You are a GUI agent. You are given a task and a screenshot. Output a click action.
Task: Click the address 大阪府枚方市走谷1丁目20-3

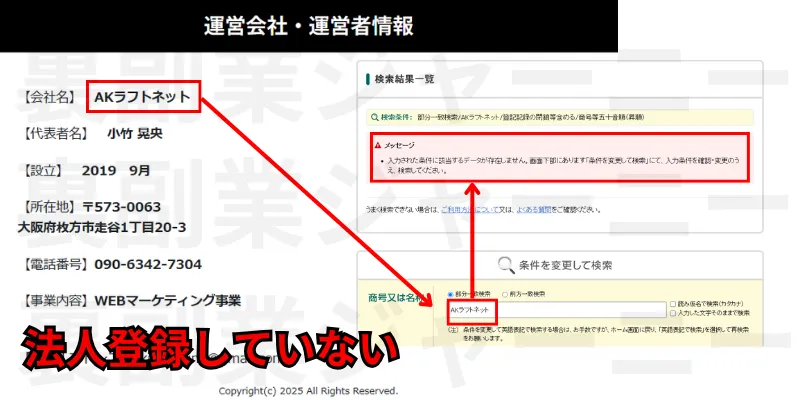pos(102,228)
